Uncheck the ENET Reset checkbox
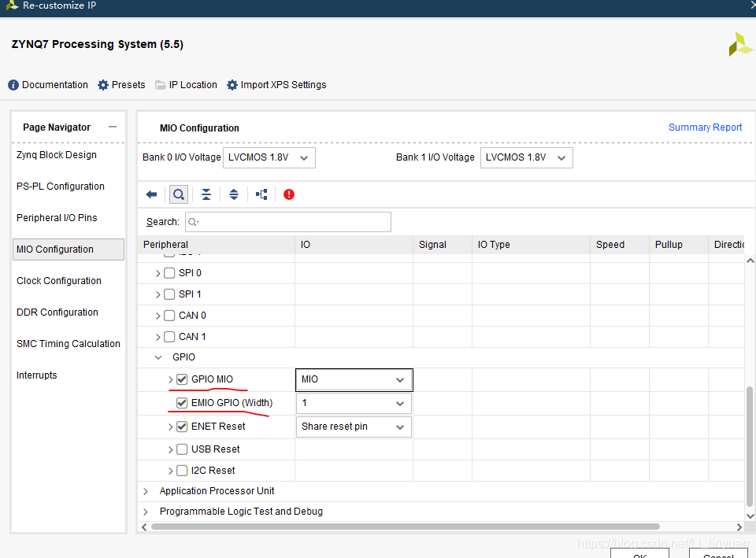This screenshot has height=558, width=756. [x=182, y=427]
